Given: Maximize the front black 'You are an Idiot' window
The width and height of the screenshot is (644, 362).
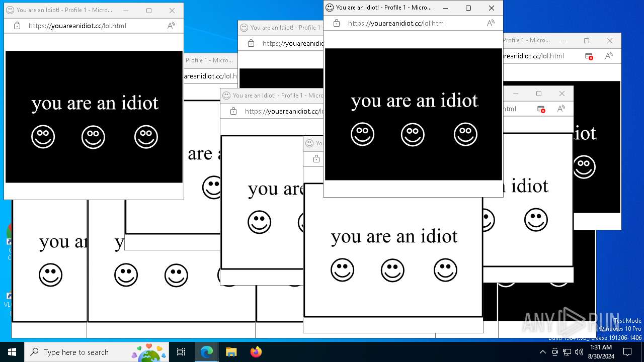Looking at the screenshot, I should 468,8.
